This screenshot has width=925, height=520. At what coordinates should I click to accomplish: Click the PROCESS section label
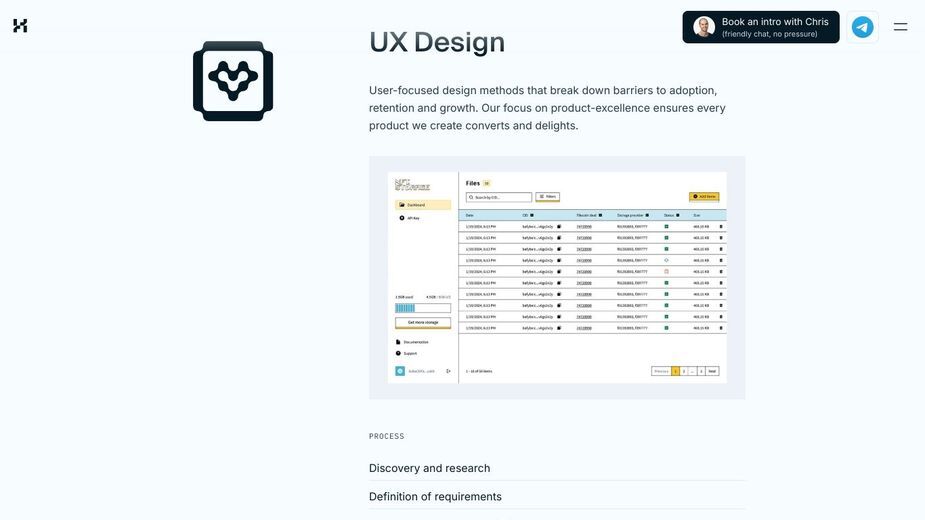[386, 436]
